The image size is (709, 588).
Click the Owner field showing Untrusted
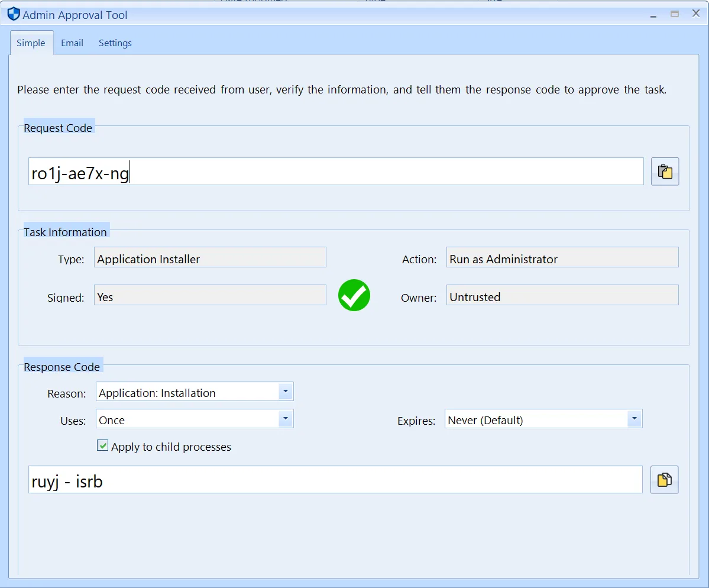(x=562, y=296)
